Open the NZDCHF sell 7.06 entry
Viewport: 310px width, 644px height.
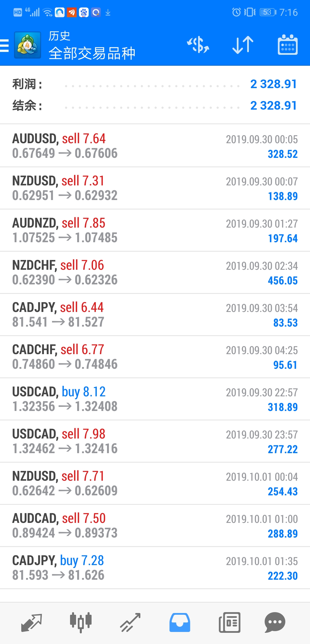(155, 272)
